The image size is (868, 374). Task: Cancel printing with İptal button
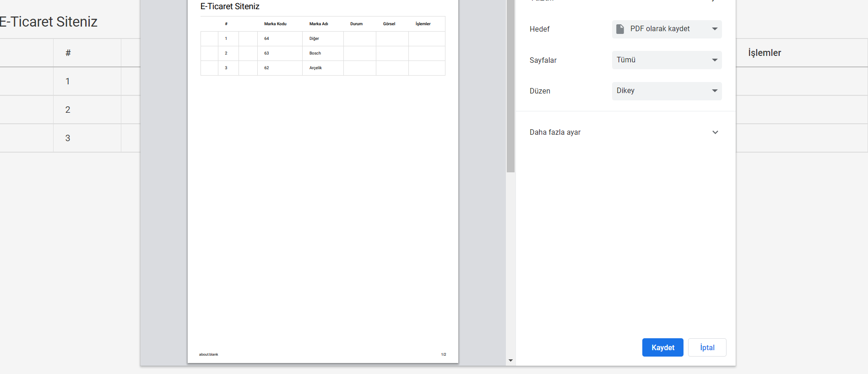coord(707,347)
